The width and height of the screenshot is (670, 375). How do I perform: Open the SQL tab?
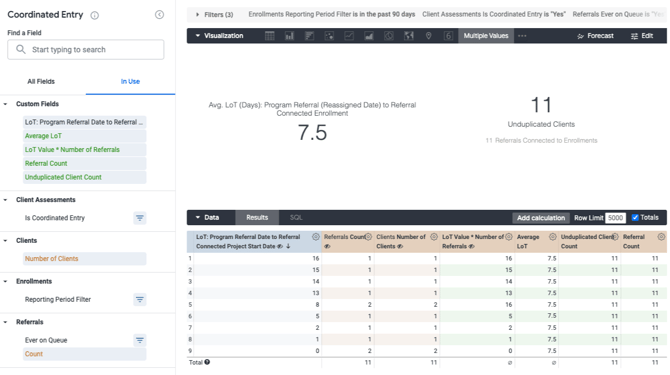point(296,217)
